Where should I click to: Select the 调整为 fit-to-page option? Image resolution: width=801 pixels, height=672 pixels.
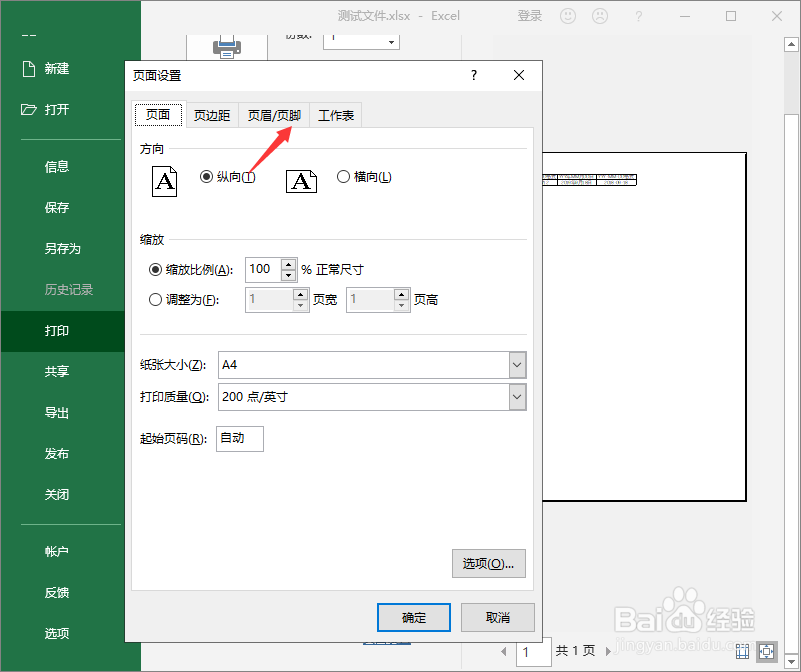click(156, 299)
